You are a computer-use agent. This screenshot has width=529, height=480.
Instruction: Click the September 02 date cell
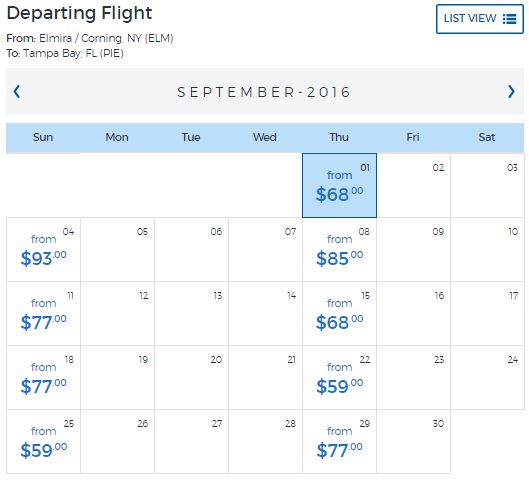point(413,186)
